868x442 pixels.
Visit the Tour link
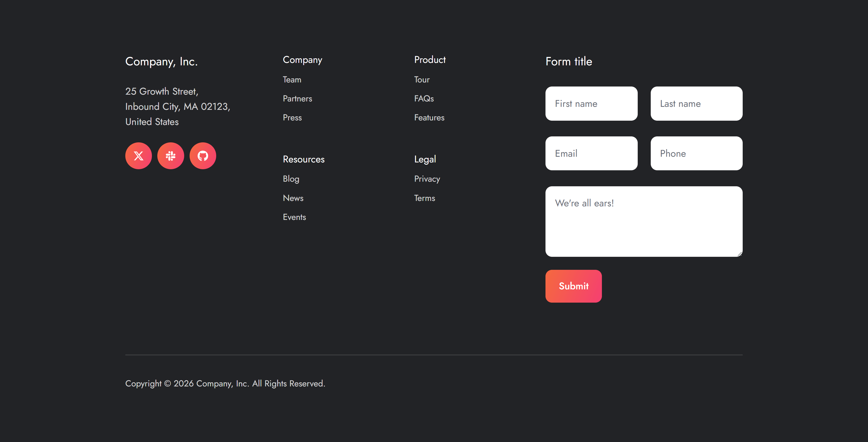coord(422,80)
